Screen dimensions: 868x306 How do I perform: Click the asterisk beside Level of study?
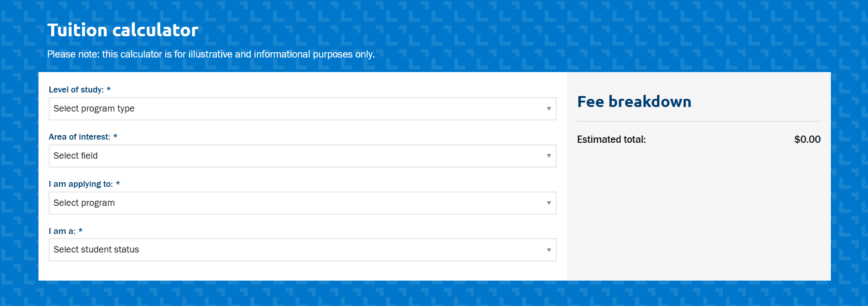pos(109,89)
